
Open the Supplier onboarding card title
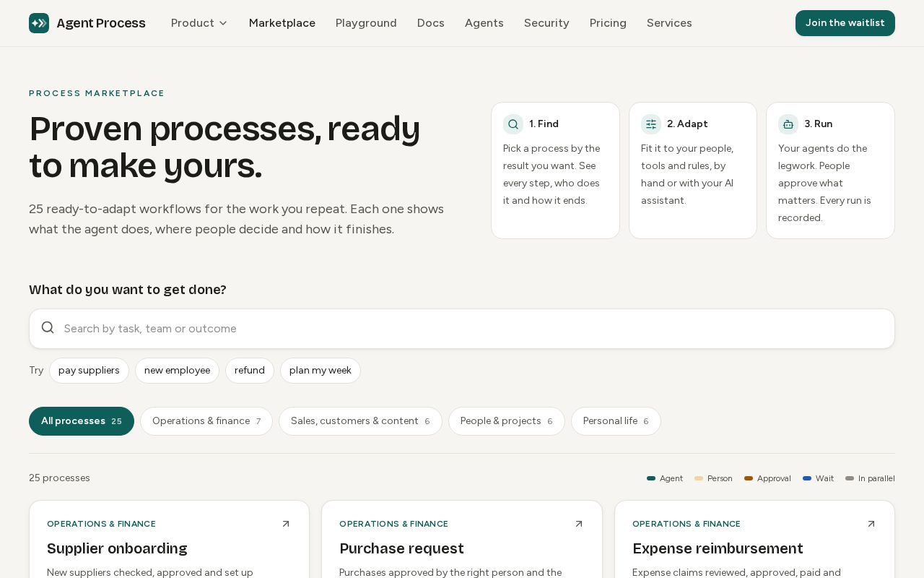[117, 548]
